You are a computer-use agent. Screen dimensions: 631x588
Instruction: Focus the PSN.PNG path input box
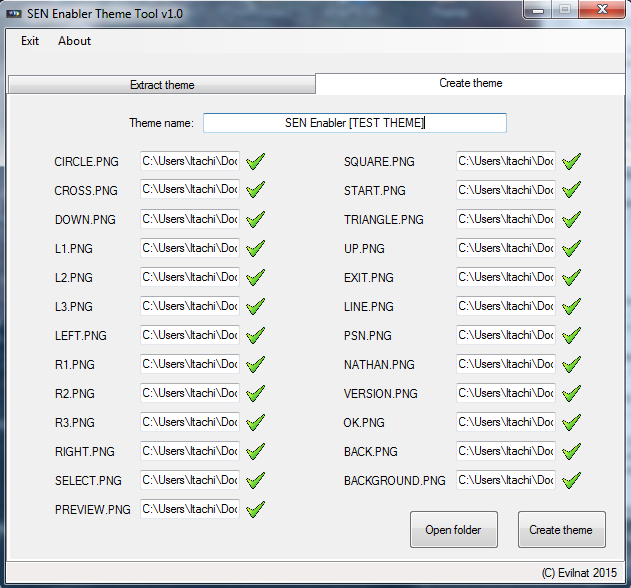(x=506, y=335)
